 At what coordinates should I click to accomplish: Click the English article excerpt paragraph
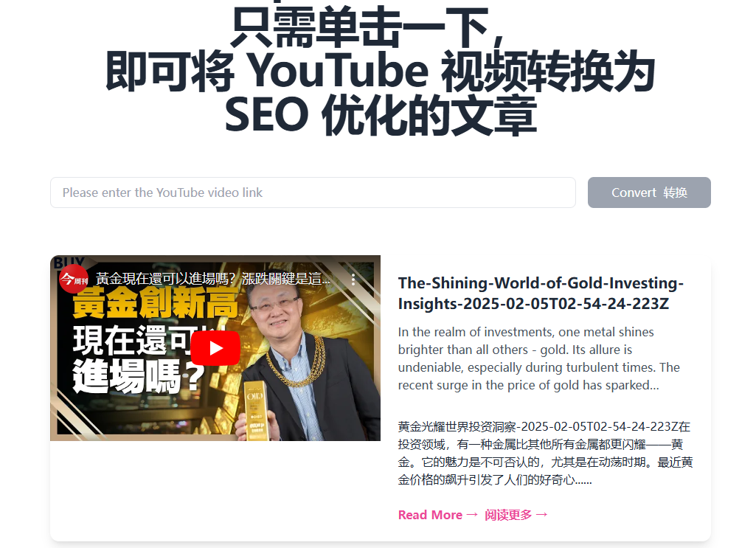(x=539, y=358)
